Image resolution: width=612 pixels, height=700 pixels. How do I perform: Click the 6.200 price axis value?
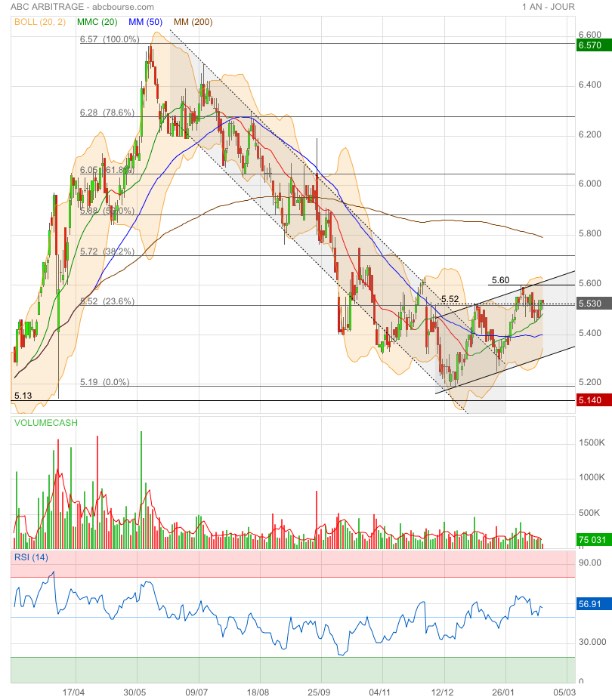(590, 134)
